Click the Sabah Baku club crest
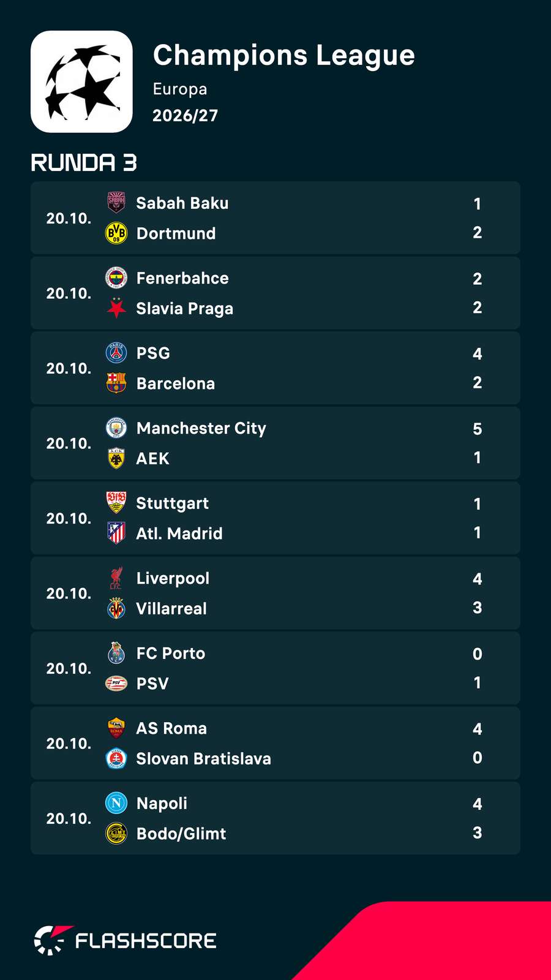This screenshot has width=551, height=980. 116,203
